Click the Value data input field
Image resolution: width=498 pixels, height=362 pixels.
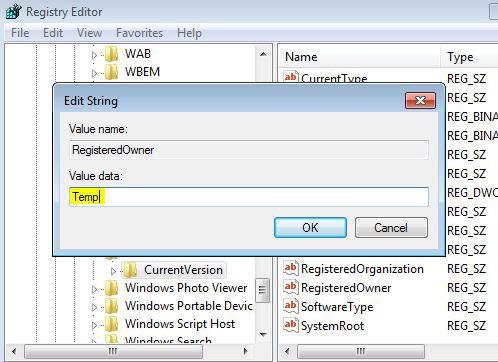249,197
